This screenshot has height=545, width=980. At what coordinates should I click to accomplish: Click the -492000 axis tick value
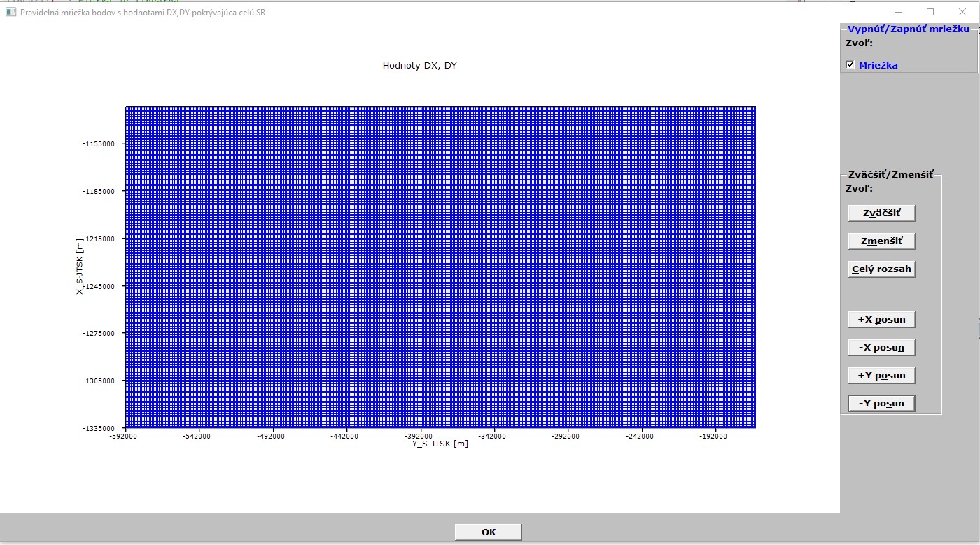click(271, 436)
